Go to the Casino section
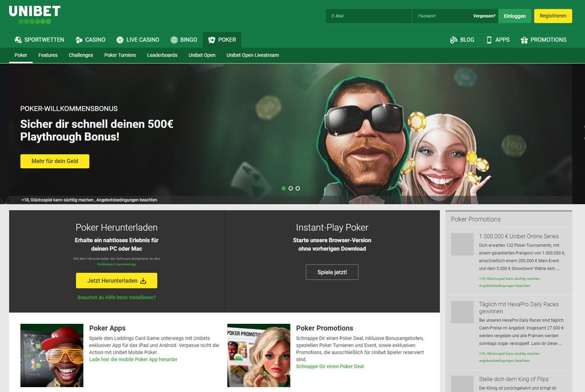 click(x=91, y=40)
